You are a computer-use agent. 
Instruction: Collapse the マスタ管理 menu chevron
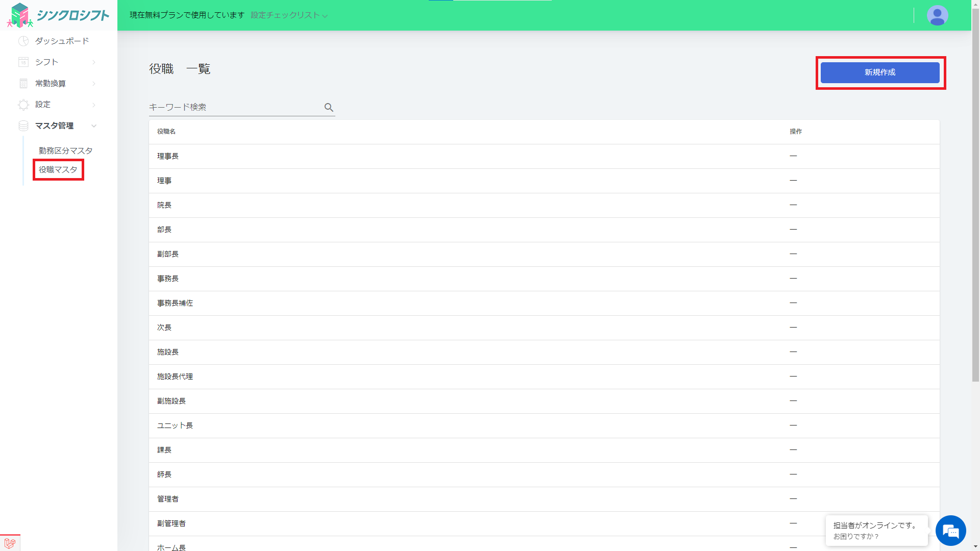[94, 126]
